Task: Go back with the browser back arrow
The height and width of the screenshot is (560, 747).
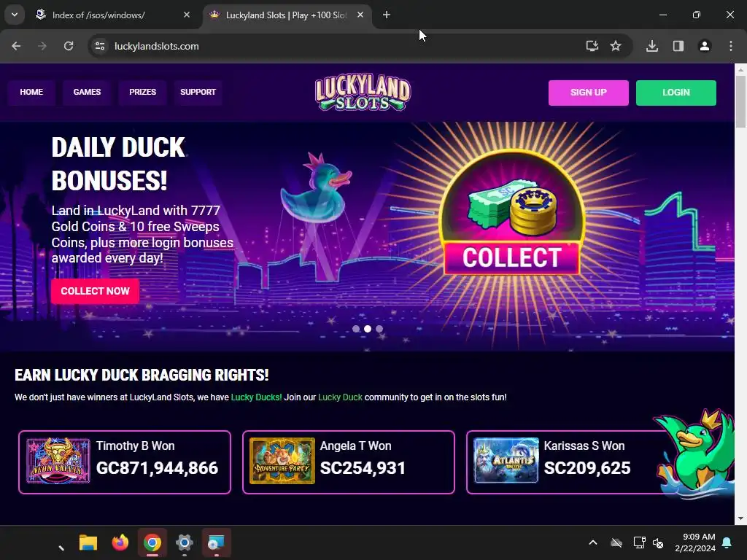Action: click(16, 46)
